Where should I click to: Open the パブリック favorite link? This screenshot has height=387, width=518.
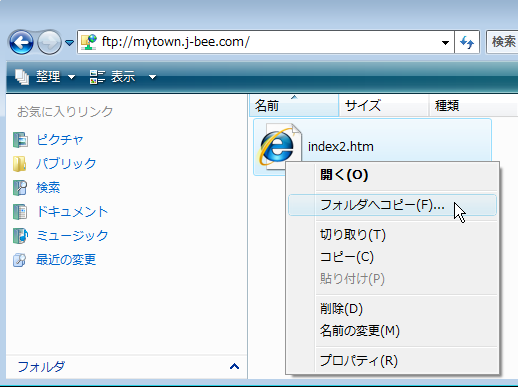[x=66, y=164]
